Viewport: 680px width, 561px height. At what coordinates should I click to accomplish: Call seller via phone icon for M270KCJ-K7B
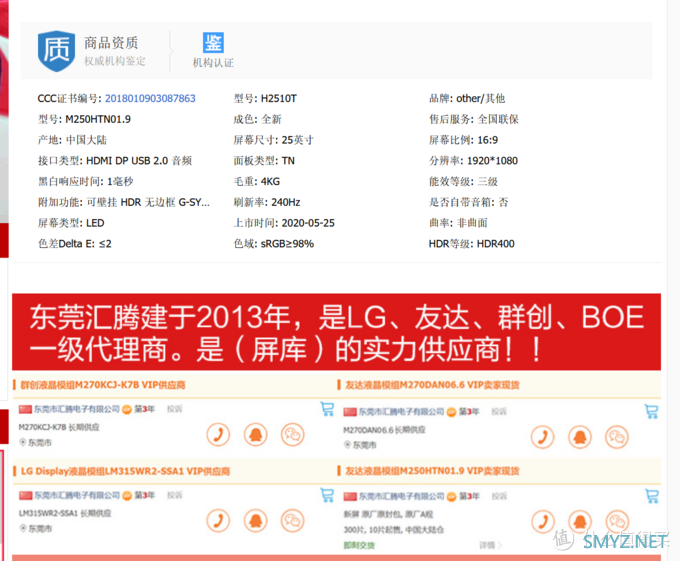tap(218, 434)
